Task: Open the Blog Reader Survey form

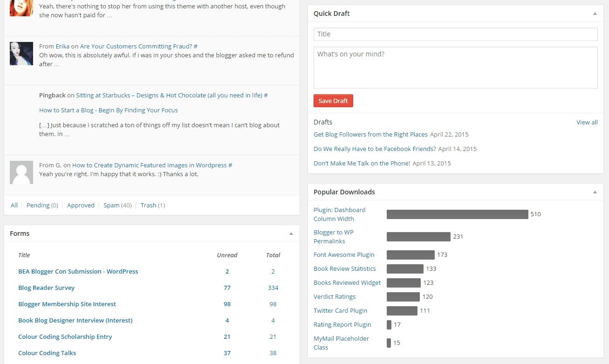Action: (x=46, y=288)
